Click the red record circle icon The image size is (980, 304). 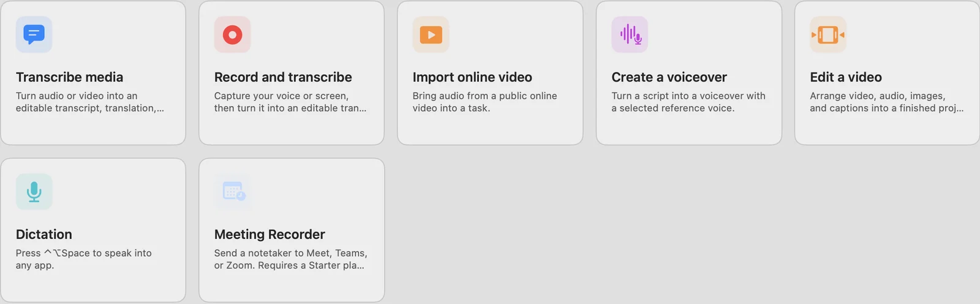pyautogui.click(x=232, y=35)
